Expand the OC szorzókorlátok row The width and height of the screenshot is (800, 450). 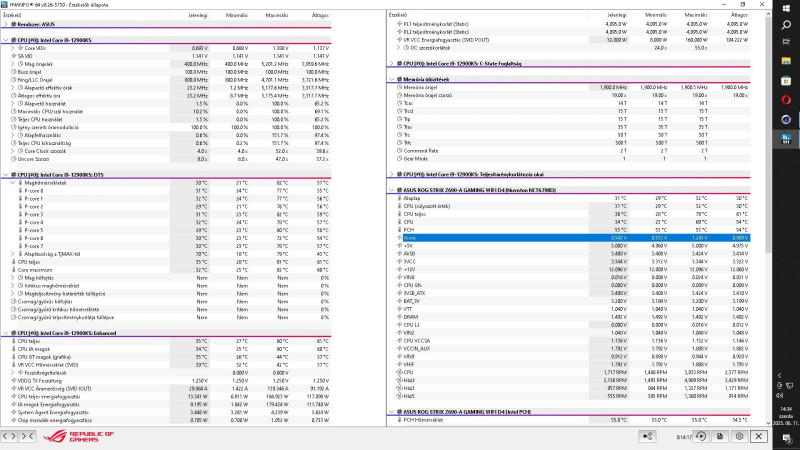[398, 48]
